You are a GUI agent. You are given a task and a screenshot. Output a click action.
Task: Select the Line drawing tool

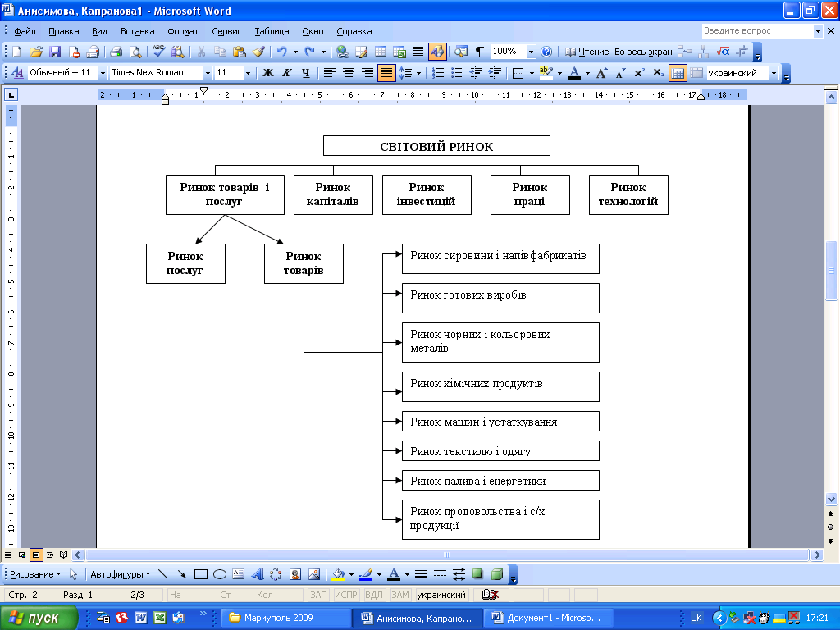pos(163,574)
